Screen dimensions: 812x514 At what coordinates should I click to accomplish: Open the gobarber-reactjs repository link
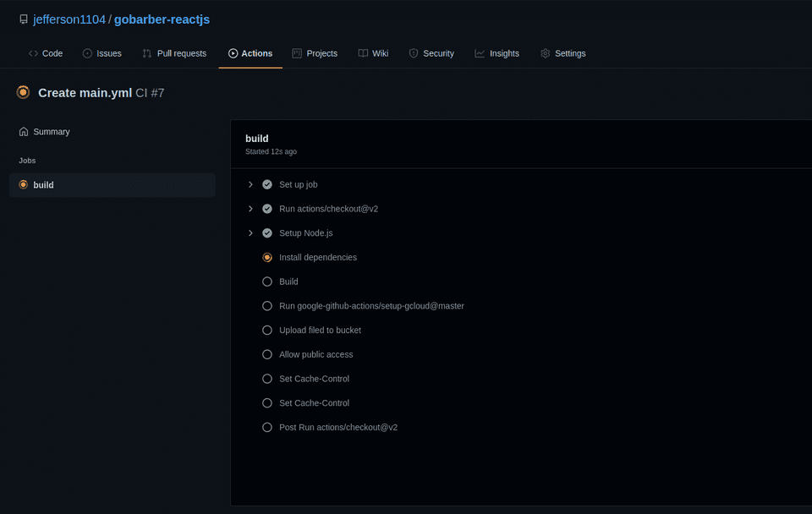pos(162,19)
